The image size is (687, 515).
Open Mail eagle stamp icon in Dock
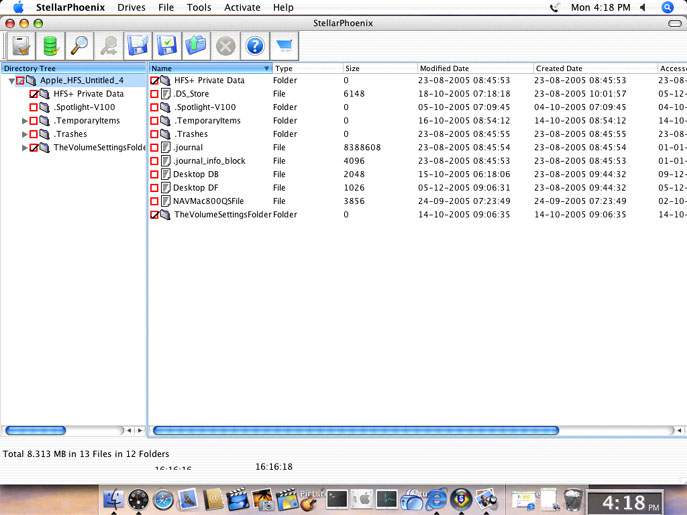pyautogui.click(x=188, y=499)
